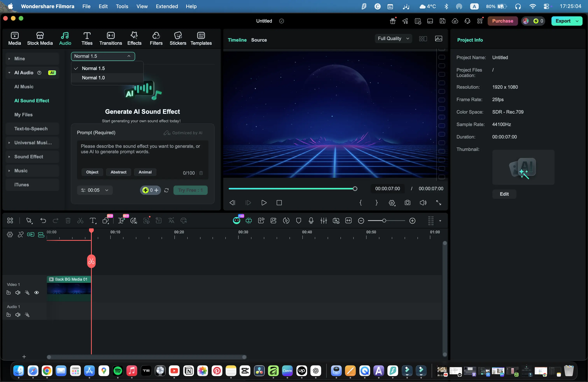Click the voiceover microphone icon
This screenshot has width=588, height=382.
pyautogui.click(x=311, y=220)
